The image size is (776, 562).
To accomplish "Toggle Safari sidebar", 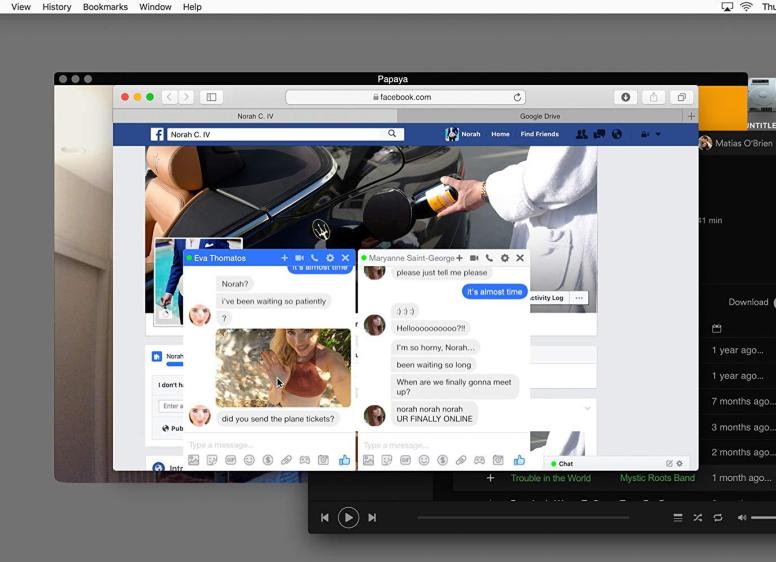I will tap(211, 97).
